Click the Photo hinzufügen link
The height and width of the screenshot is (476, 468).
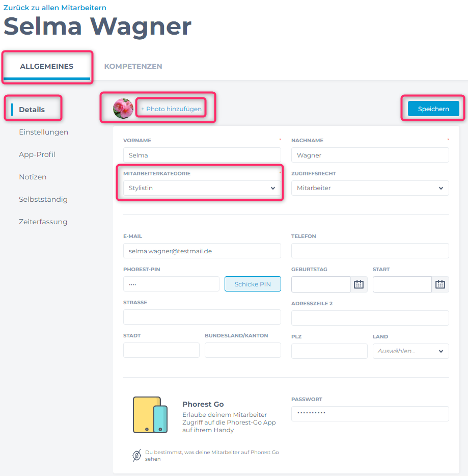pyautogui.click(x=171, y=109)
